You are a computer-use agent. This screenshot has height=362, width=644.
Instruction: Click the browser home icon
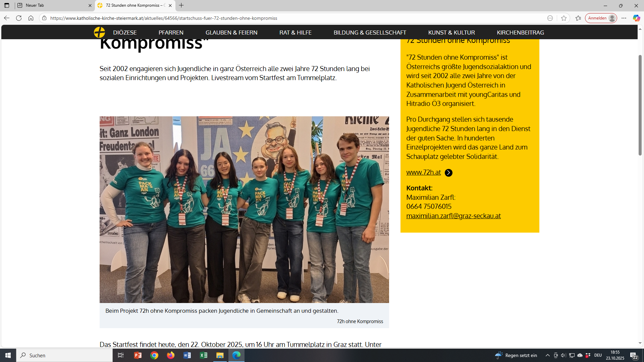click(31, 18)
